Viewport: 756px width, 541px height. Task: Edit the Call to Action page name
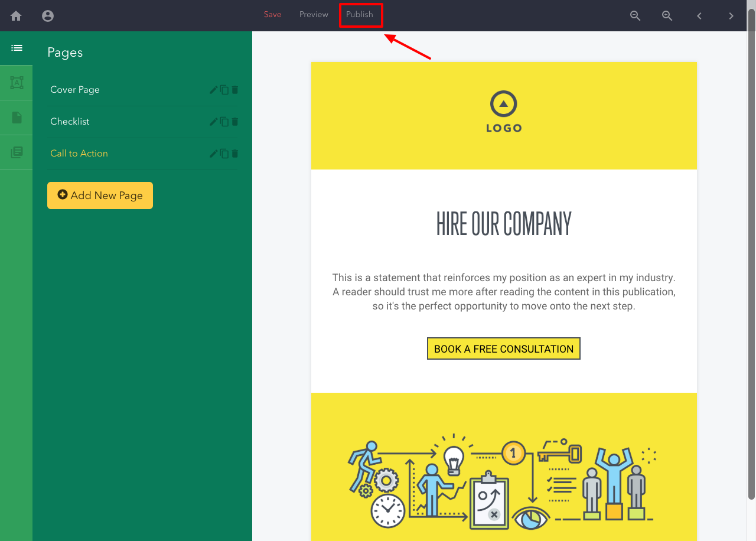pyautogui.click(x=214, y=154)
